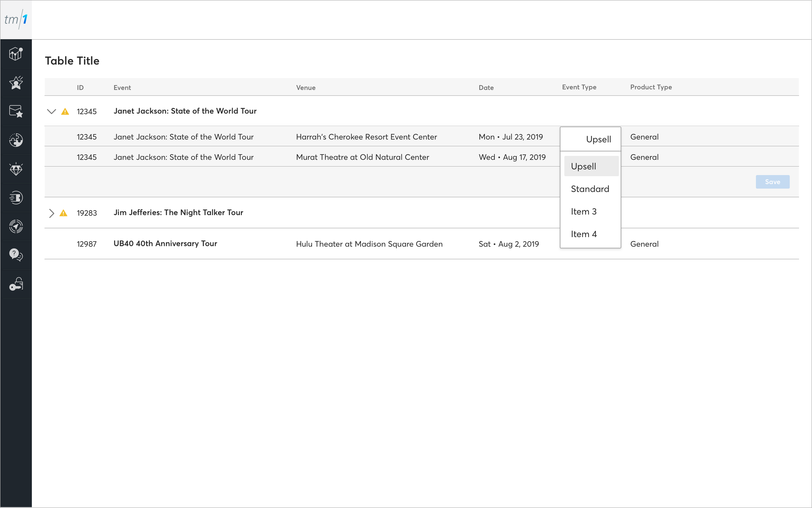Image resolution: width=812 pixels, height=508 pixels.
Task: Collapse the Janet Jackson 12345 group row
Action: tap(51, 112)
